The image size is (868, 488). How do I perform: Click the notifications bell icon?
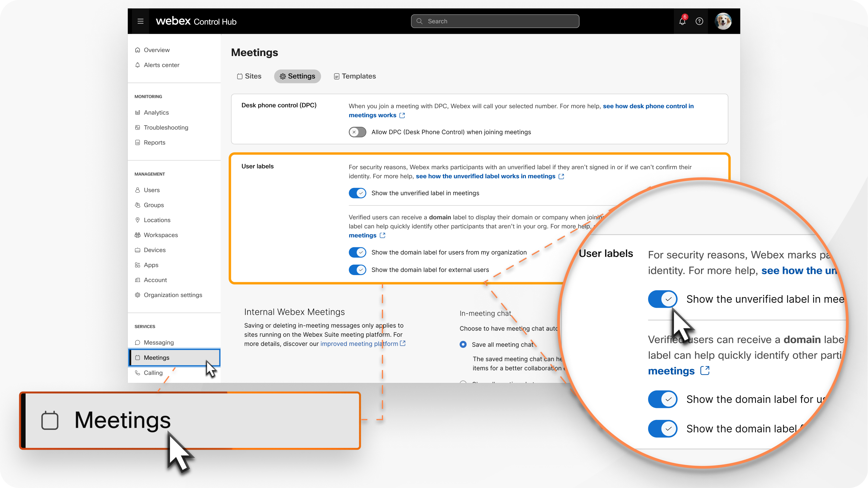pos(682,21)
